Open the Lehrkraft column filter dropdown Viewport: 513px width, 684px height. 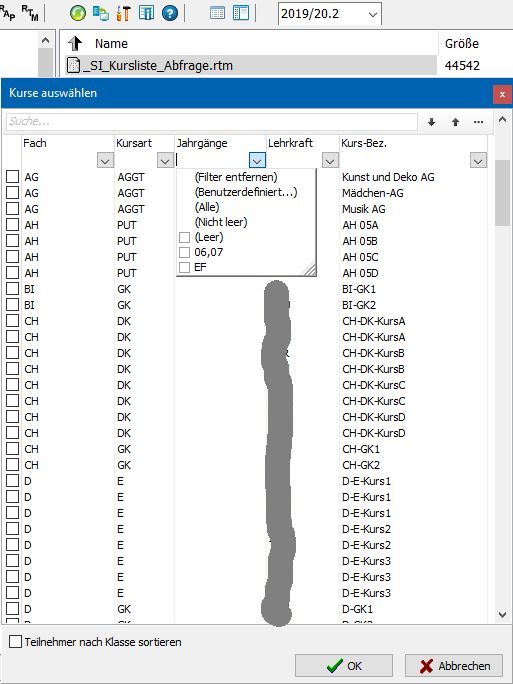tap(330, 161)
